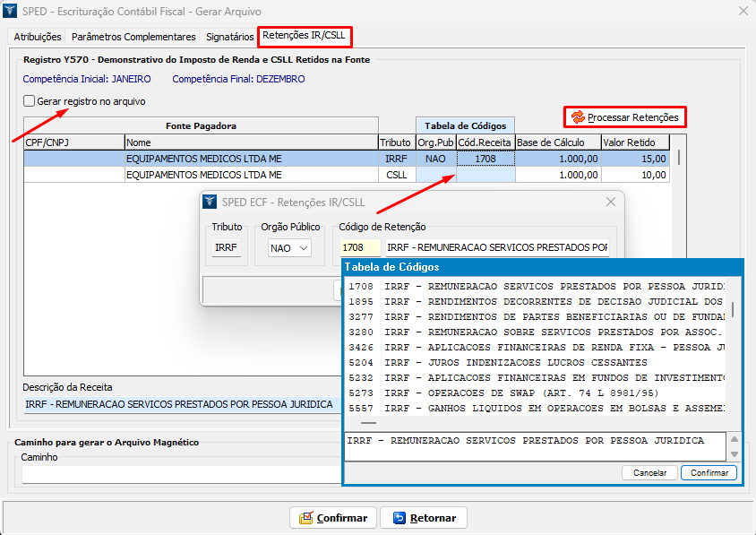This screenshot has width=756, height=535.
Task: Click the Retenções IR/CSLL tab
Action: click(305, 37)
